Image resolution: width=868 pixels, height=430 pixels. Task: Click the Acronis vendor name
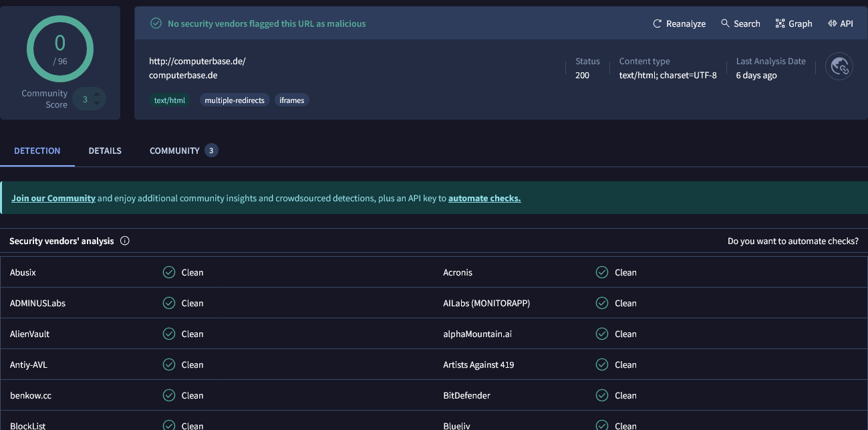click(458, 272)
